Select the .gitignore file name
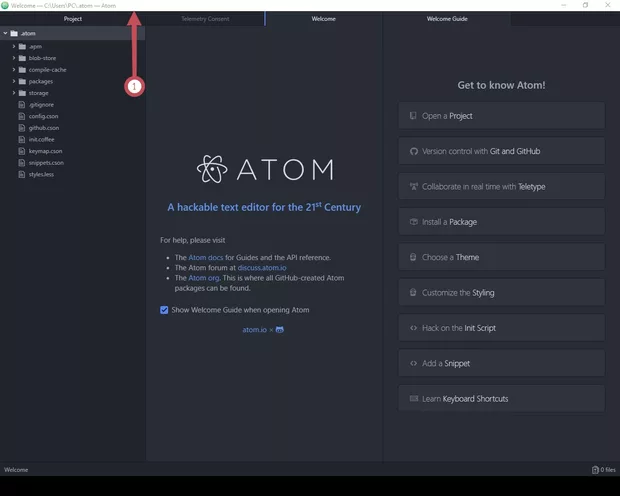620x496 pixels. pos(41,105)
